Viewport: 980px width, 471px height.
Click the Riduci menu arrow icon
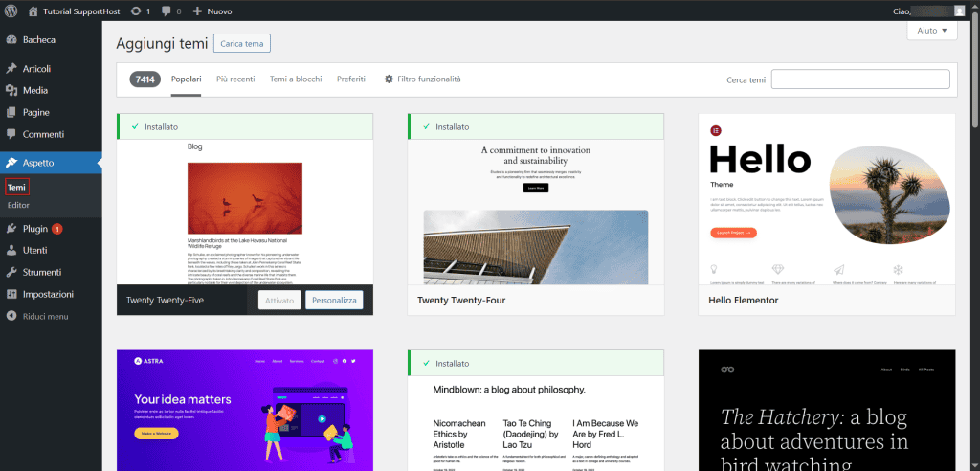11,317
